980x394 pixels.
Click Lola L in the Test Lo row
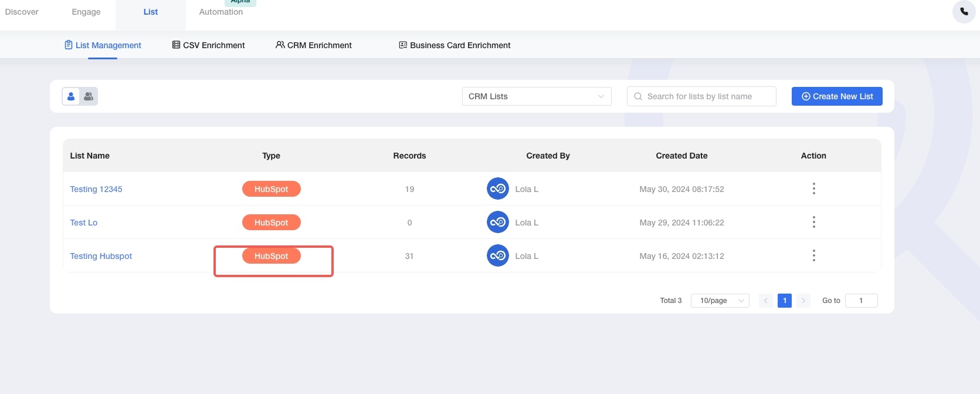pyautogui.click(x=527, y=223)
